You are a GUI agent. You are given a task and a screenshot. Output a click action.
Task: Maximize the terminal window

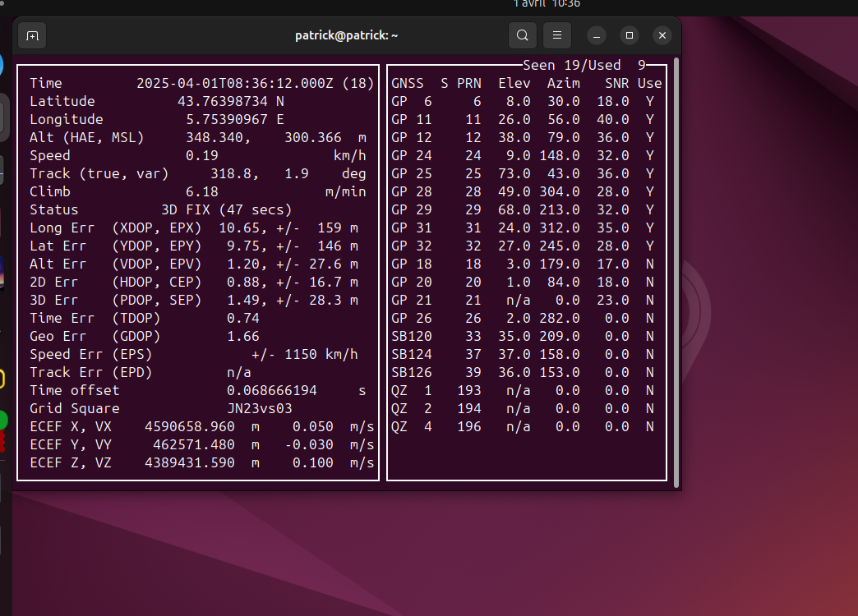(630, 35)
